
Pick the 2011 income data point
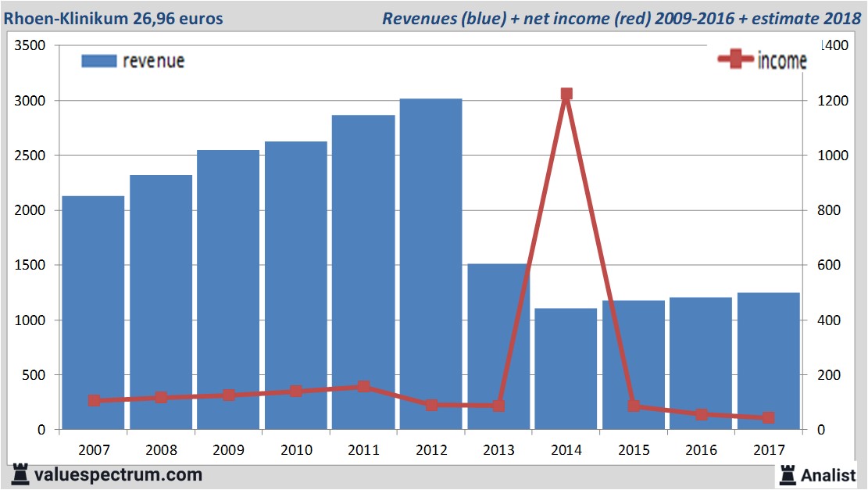pos(364,386)
